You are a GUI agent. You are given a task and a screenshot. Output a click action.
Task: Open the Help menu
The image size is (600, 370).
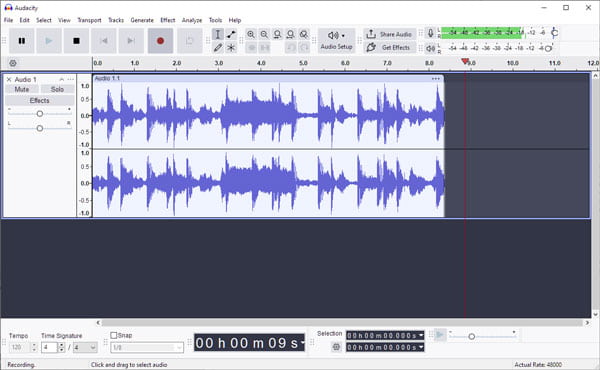[x=235, y=20]
